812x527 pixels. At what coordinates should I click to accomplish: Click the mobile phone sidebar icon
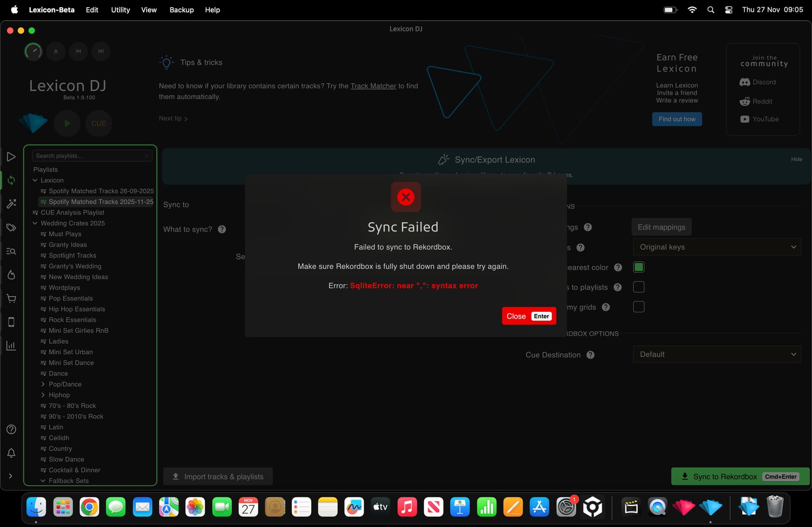[11, 322]
